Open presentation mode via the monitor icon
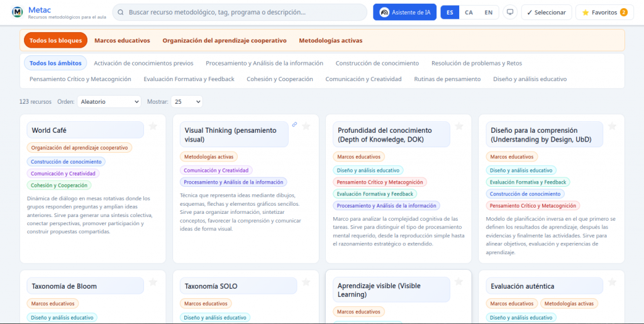 click(510, 13)
